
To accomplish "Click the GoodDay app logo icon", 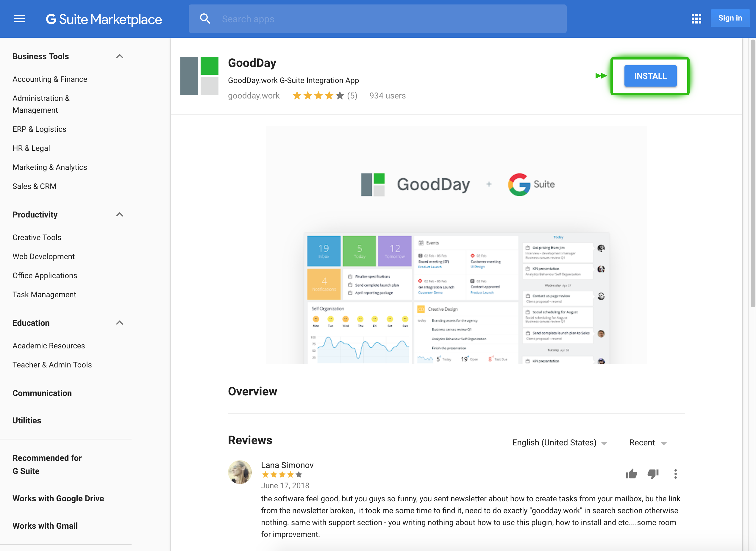I will (199, 76).
